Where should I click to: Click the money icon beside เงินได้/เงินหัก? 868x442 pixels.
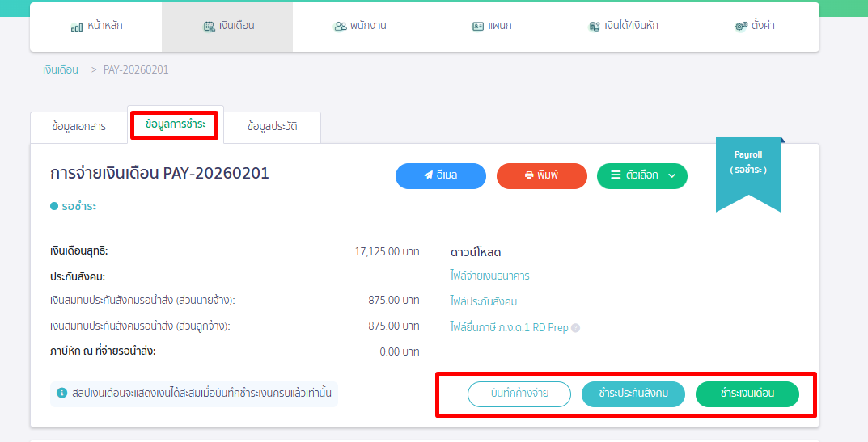point(595,27)
